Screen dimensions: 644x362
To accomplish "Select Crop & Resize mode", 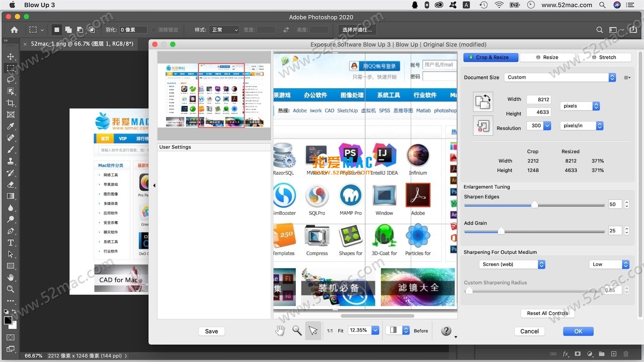I will pyautogui.click(x=491, y=57).
